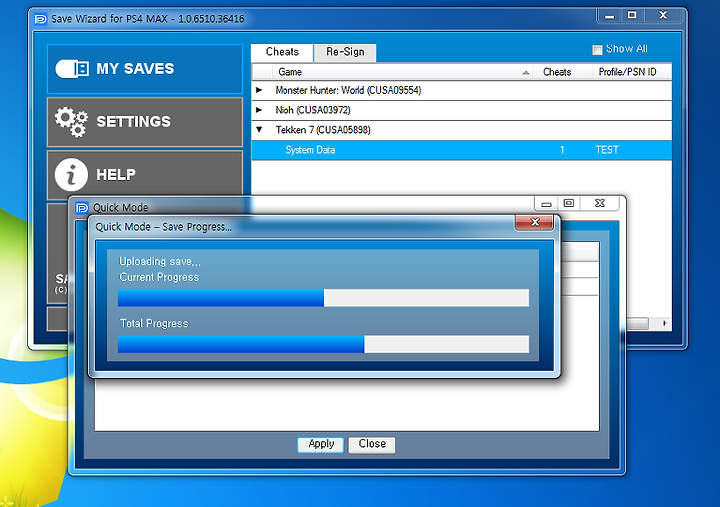
Task: Close the Save Progress dialog
Action: 534,222
